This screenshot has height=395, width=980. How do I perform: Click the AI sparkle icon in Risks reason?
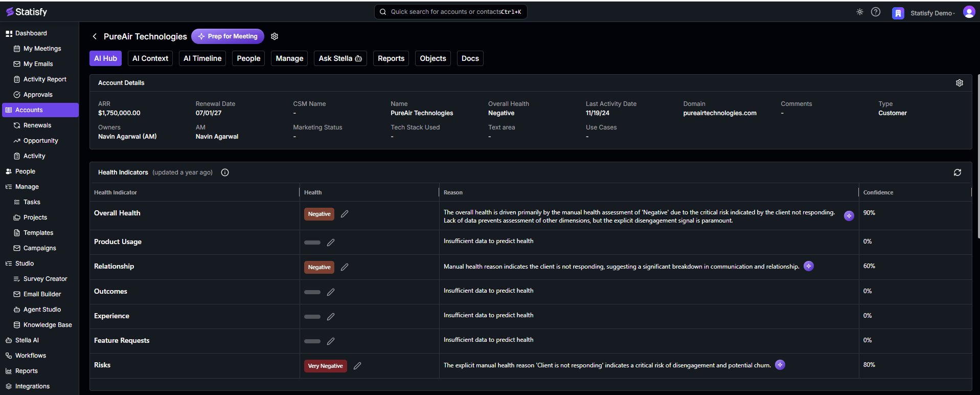780,365
